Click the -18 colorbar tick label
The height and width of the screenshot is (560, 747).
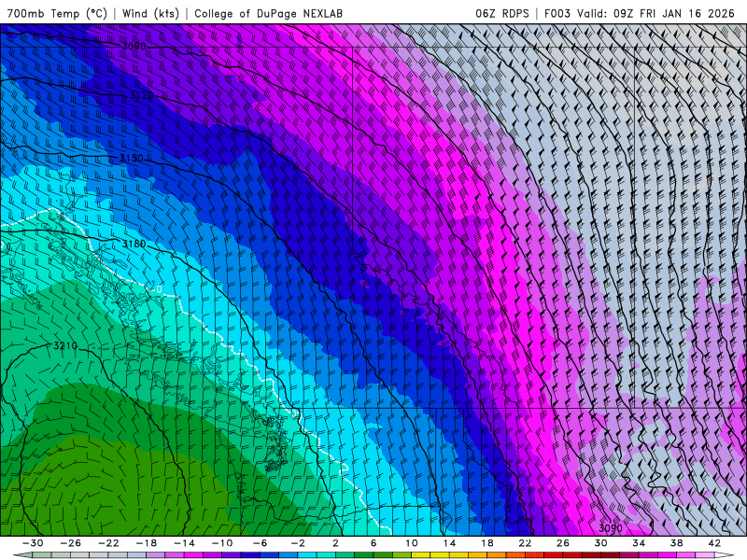[x=147, y=543]
